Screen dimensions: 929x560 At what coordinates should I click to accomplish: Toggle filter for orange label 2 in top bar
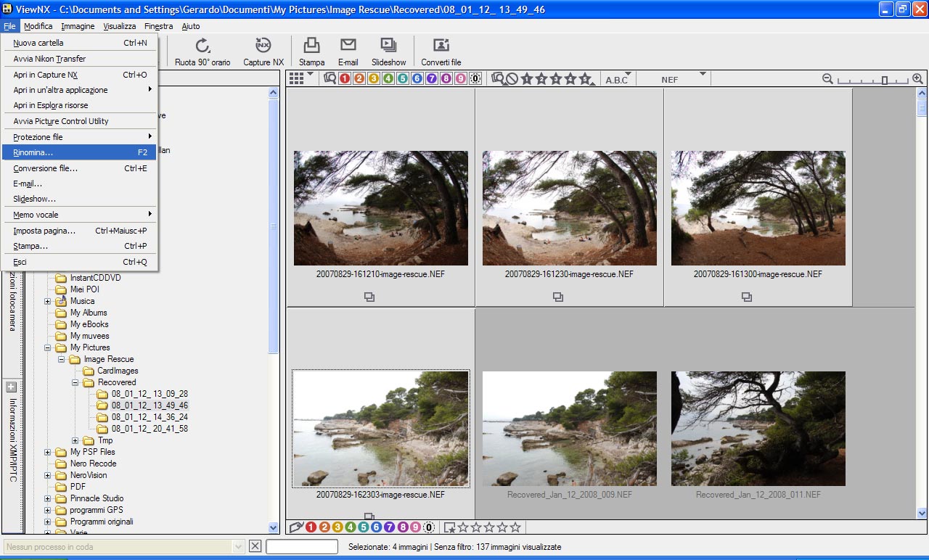click(359, 78)
